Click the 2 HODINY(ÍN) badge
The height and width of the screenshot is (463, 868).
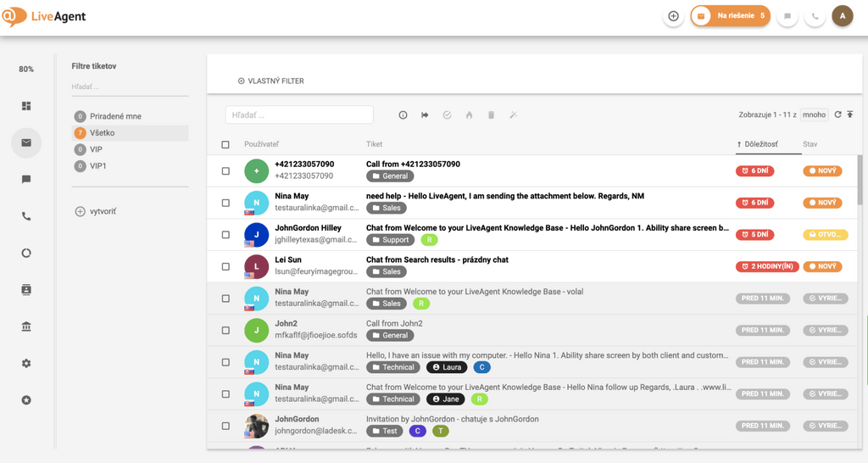[x=766, y=266]
